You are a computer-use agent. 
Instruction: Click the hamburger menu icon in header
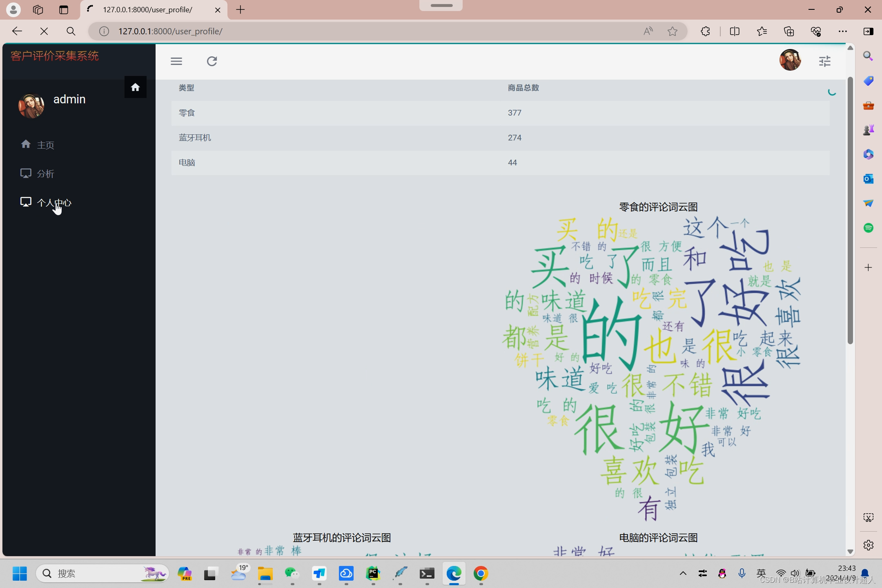[x=176, y=61]
